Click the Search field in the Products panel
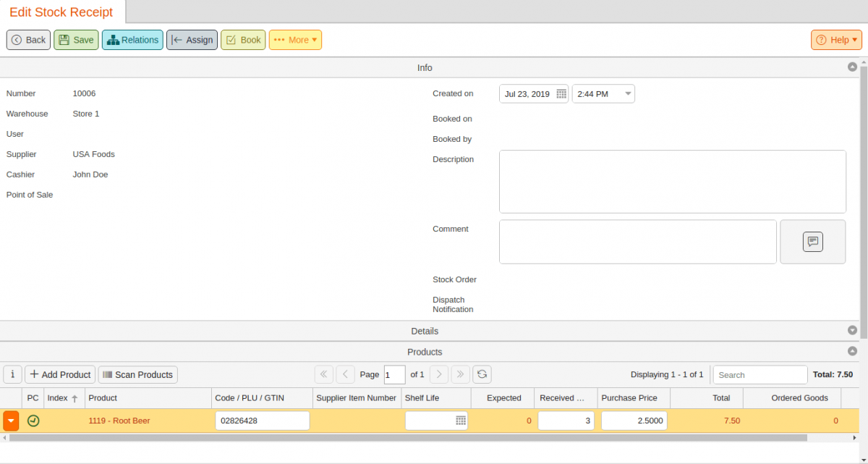Viewport: 868px width, 464px height. point(759,374)
